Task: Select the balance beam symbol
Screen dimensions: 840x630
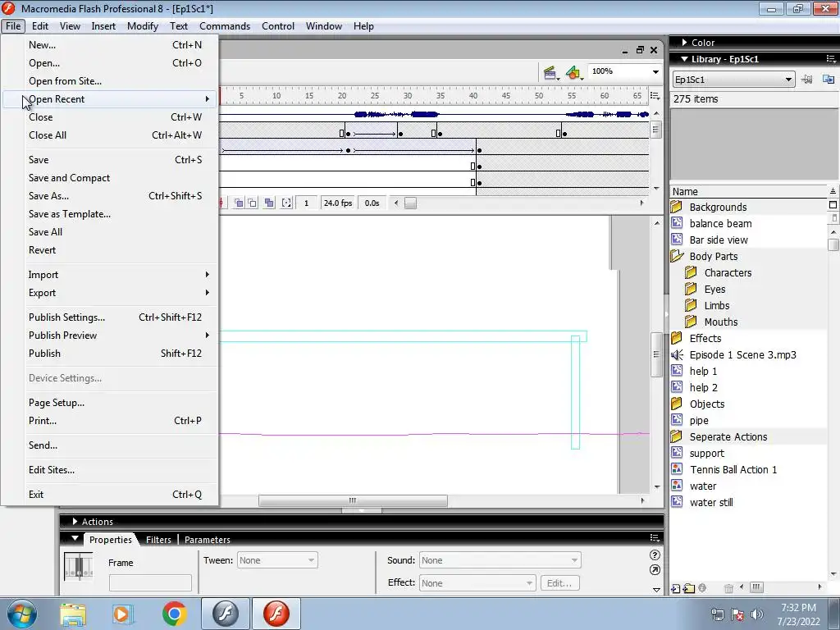Action: tap(720, 223)
